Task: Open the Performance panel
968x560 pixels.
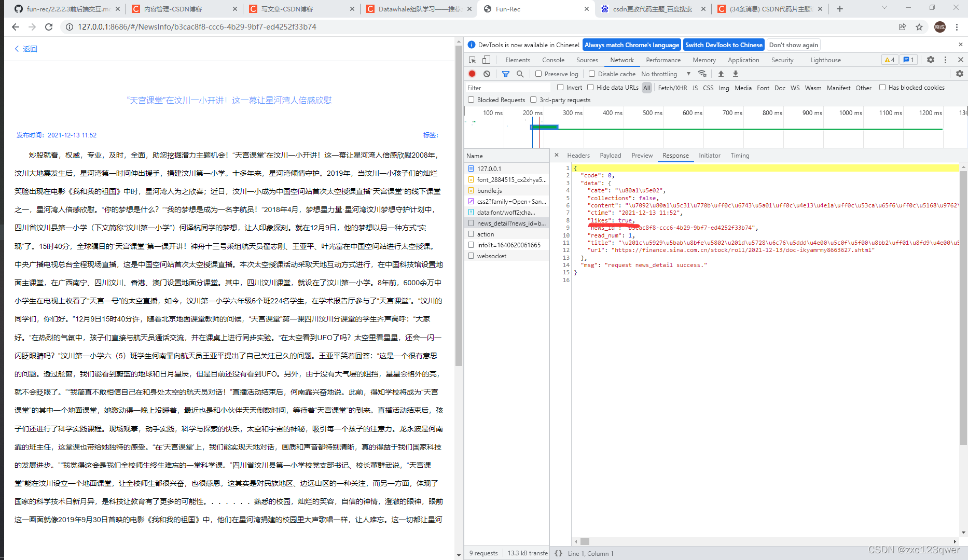Action: coord(663,60)
